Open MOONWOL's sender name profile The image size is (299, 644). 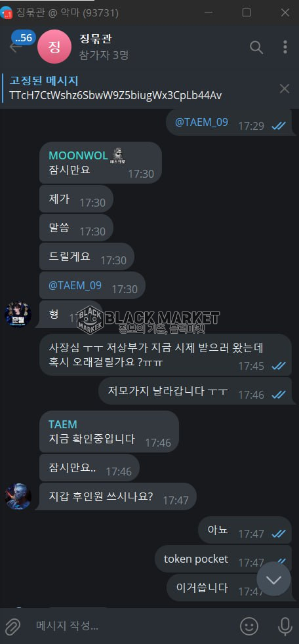click(x=78, y=155)
